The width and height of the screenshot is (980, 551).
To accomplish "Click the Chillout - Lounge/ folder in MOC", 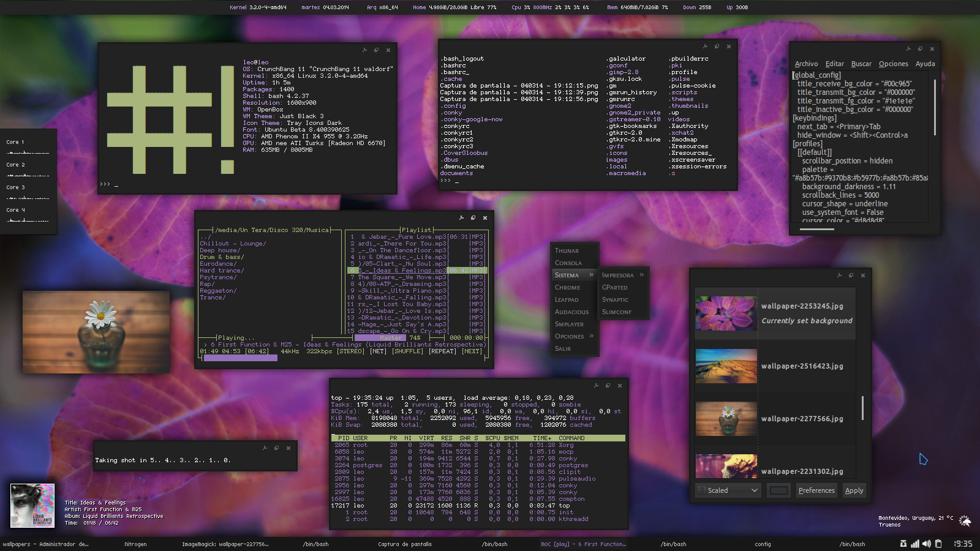I will tap(233, 244).
